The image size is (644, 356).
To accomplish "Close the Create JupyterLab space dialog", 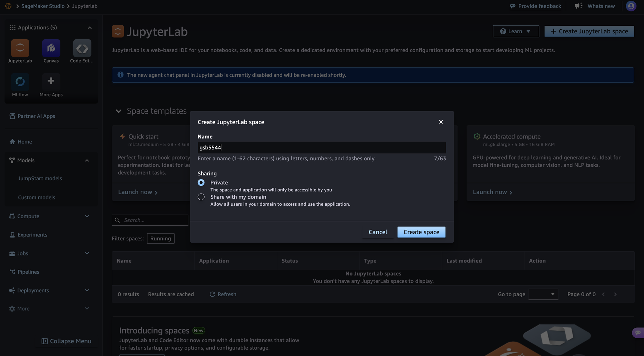I will click(x=441, y=122).
